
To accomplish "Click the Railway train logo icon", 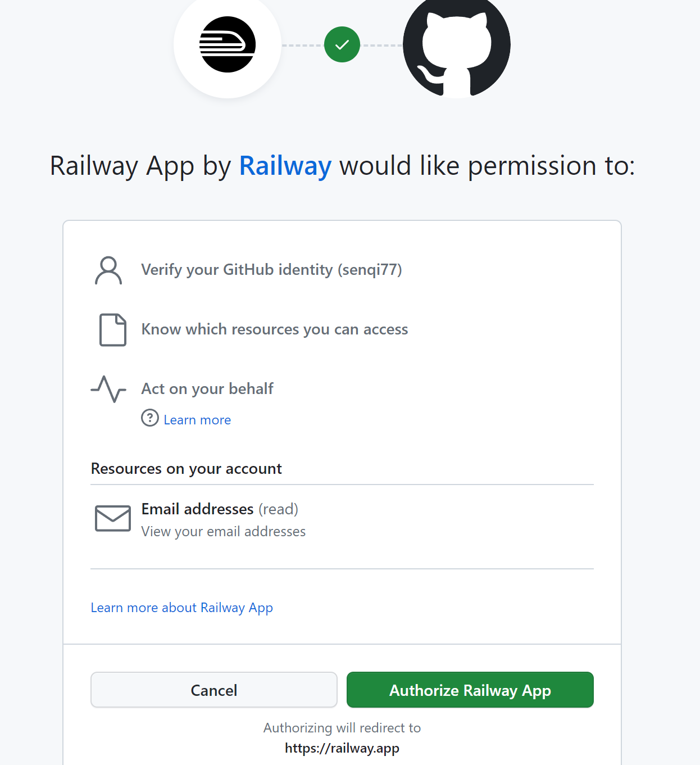I will tap(228, 44).
